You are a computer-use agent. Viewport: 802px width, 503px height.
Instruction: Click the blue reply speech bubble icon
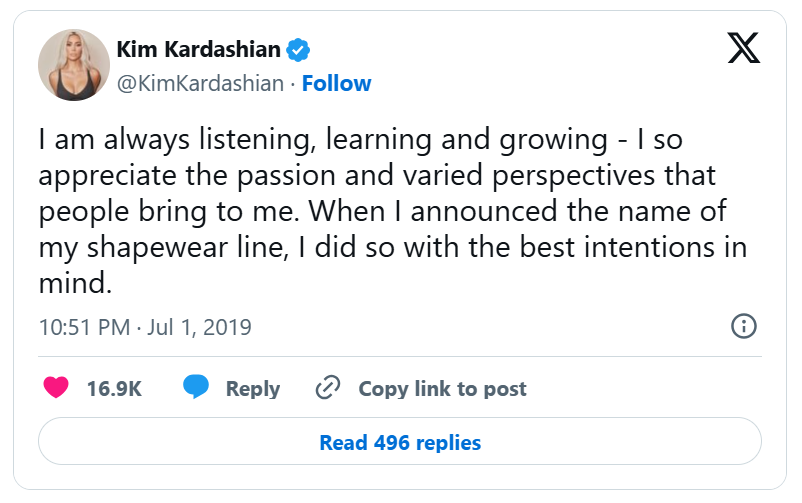[x=195, y=388]
